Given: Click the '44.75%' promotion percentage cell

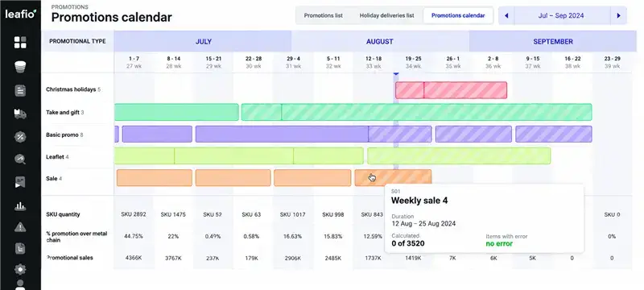Looking at the screenshot, I should (x=134, y=237).
